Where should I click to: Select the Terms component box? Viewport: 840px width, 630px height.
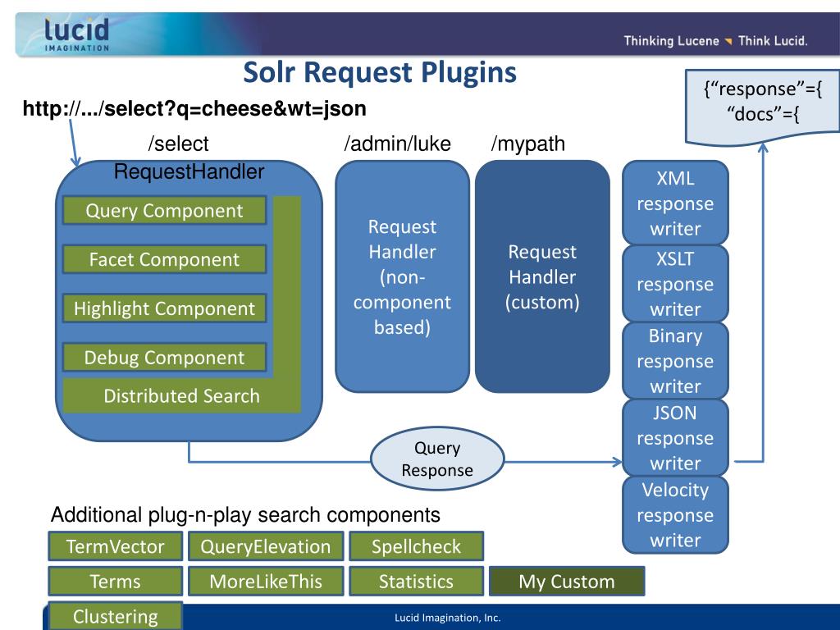[115, 582]
